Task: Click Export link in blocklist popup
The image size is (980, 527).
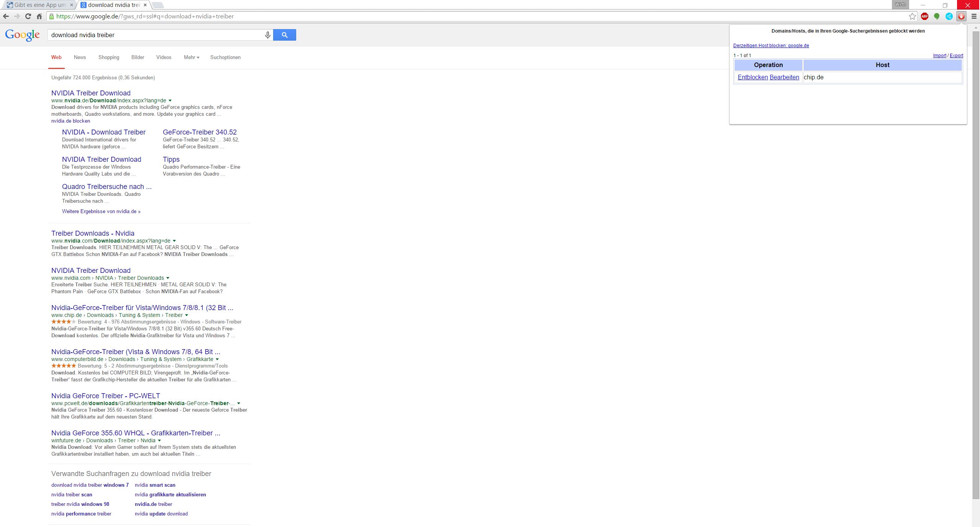Action: (956, 56)
